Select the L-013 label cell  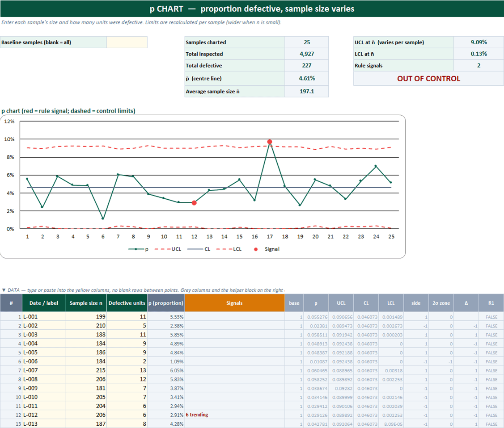tap(44, 424)
